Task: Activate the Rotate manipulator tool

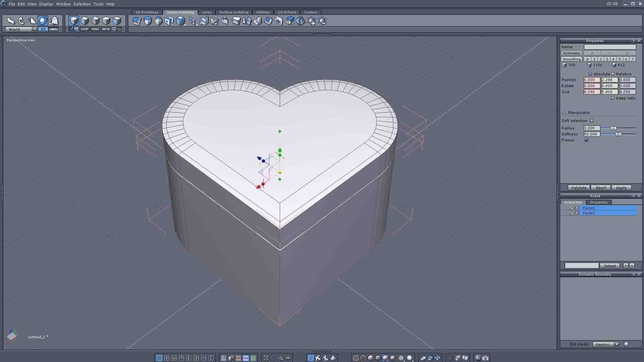Action: pos(21,21)
